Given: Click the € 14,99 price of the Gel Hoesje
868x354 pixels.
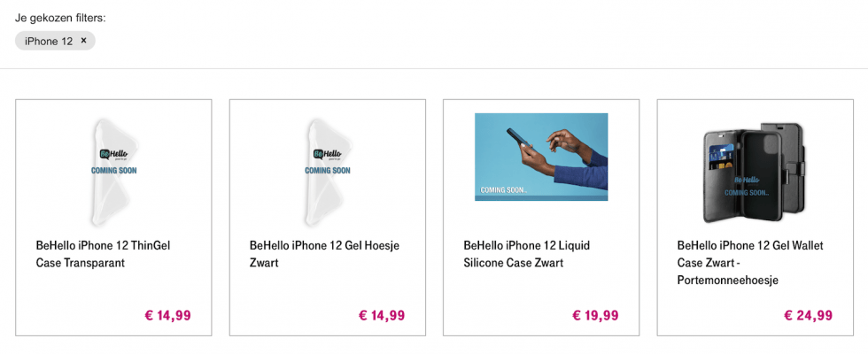Looking at the screenshot, I should pyautogui.click(x=382, y=315).
